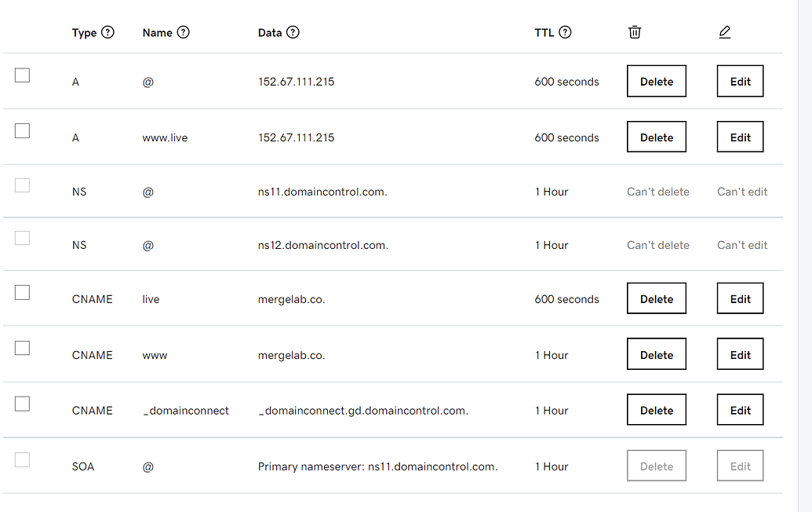Select the CNAME www record checkbox
Viewport: 812px width, 512px height.
click(x=22, y=348)
